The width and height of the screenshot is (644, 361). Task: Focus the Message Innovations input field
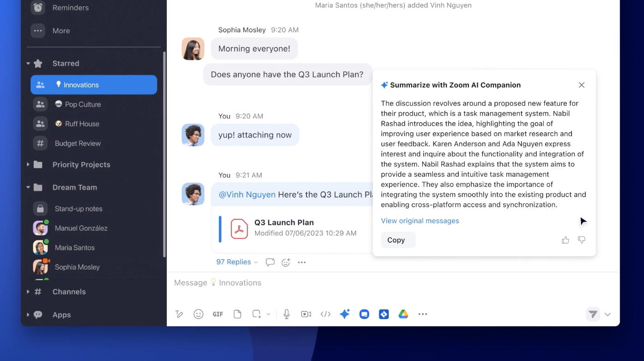pos(393,283)
